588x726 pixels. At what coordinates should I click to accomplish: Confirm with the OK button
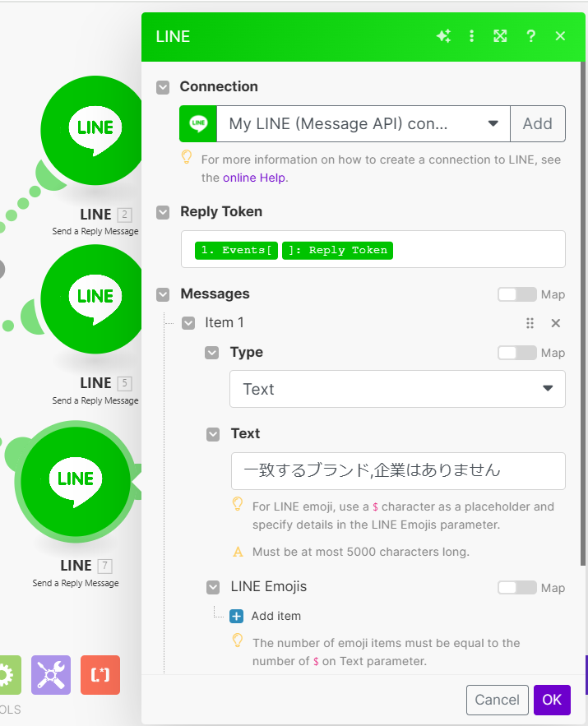[x=552, y=700]
